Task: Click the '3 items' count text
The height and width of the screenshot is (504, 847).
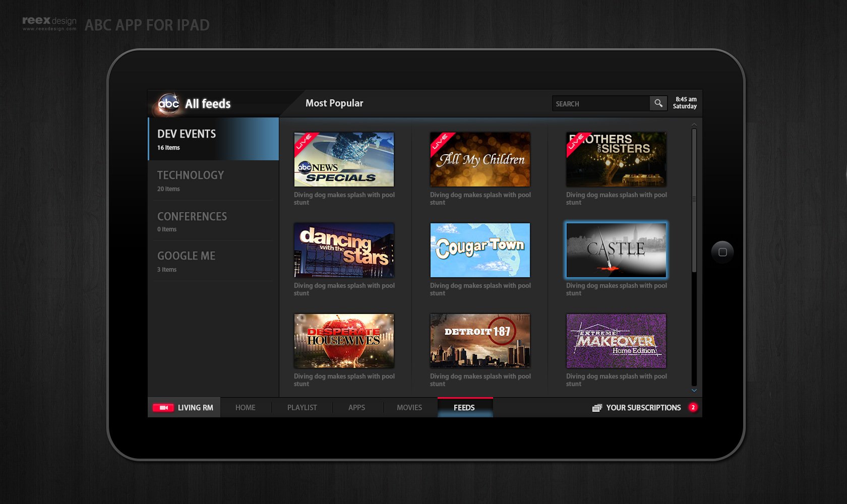Action: (x=167, y=270)
